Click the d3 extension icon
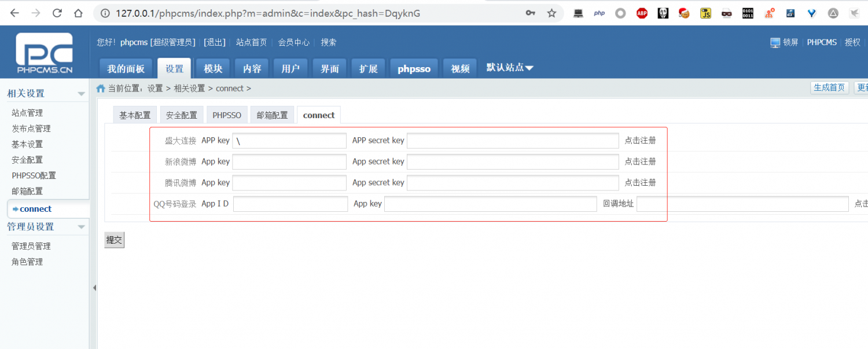Image resolution: width=868 pixels, height=349 pixels. point(790,13)
